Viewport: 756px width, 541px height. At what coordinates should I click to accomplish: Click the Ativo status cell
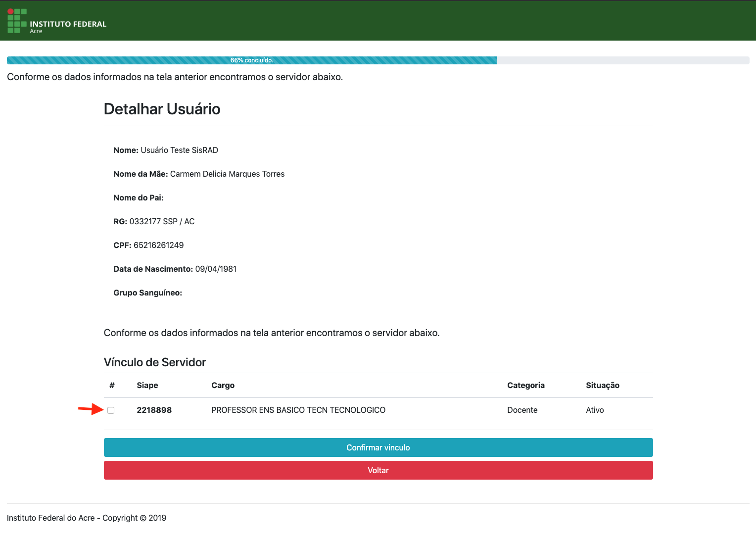595,410
